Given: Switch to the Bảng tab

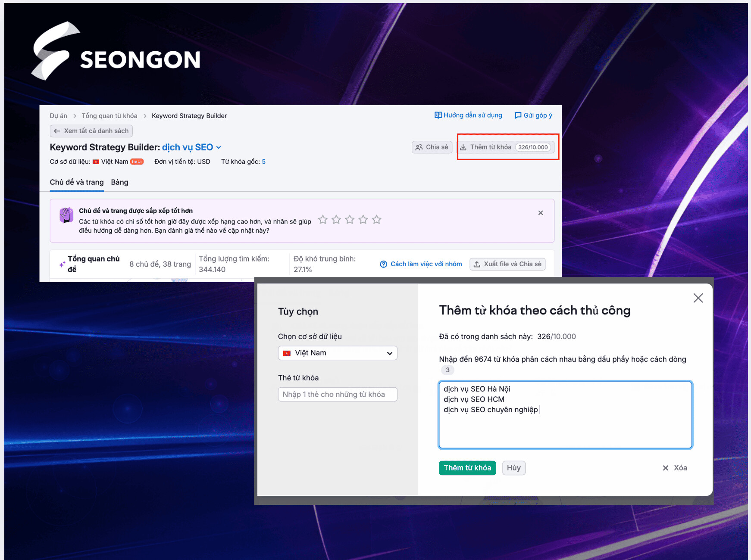Looking at the screenshot, I should tap(119, 182).
